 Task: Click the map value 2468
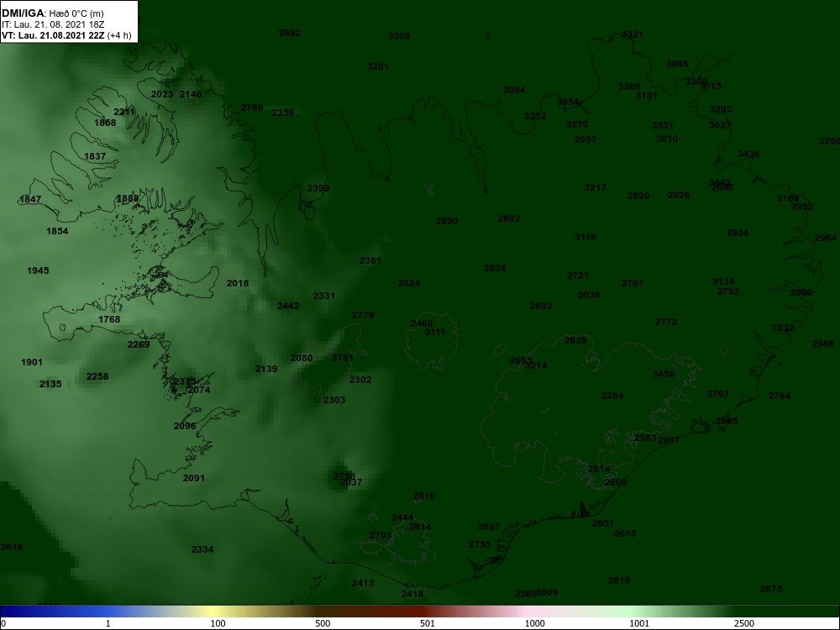coord(423,323)
